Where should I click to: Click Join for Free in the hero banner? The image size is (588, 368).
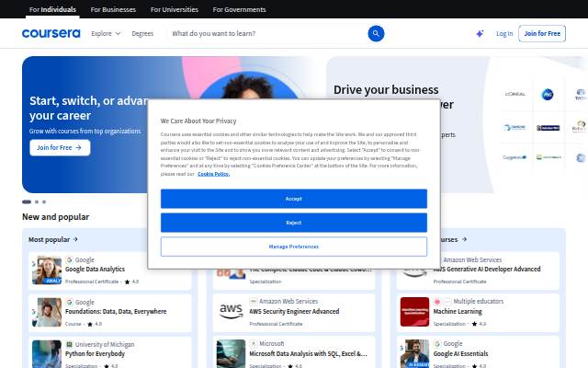coord(60,147)
